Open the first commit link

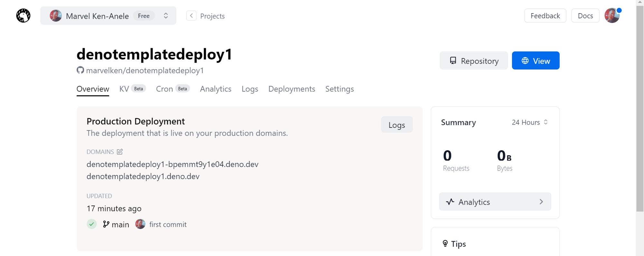pos(168,224)
